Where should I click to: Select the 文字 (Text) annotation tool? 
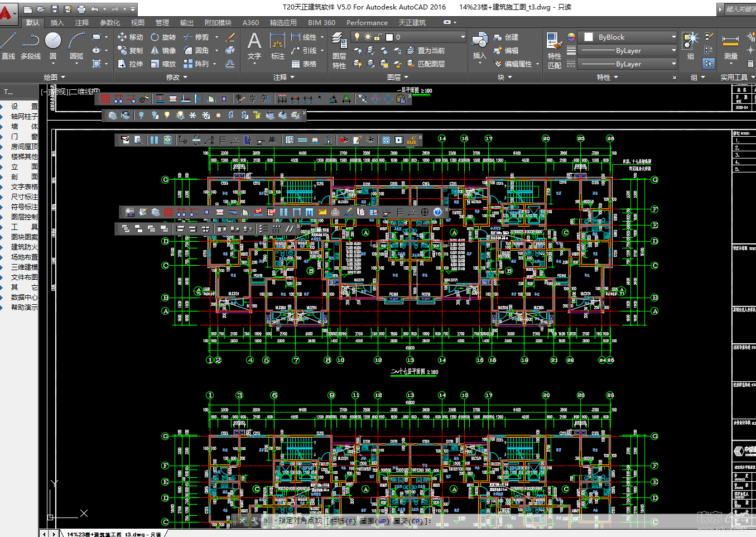254,46
